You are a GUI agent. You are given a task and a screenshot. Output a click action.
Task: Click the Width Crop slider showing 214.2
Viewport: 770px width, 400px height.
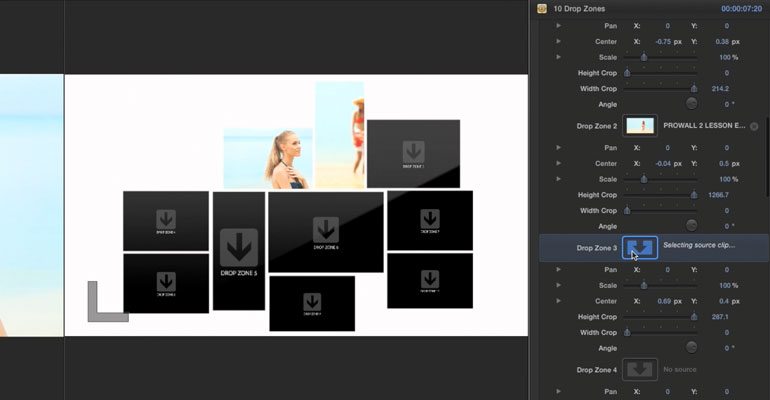(660, 88)
